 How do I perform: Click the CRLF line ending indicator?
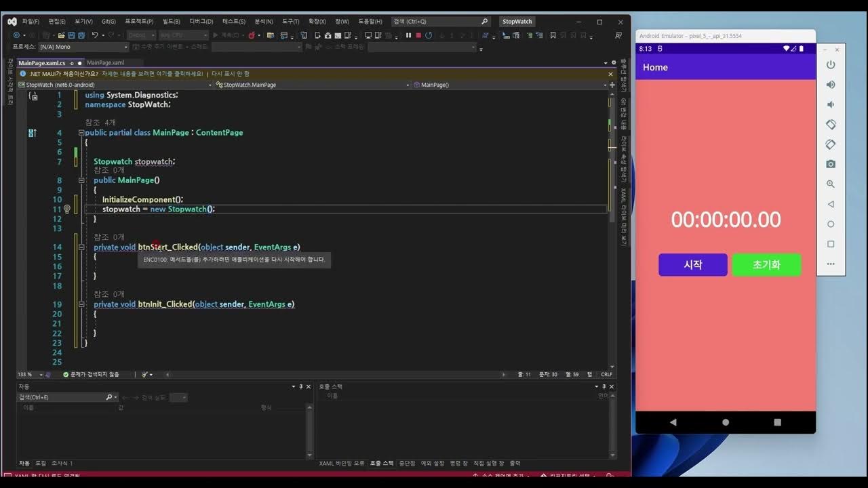pos(606,374)
